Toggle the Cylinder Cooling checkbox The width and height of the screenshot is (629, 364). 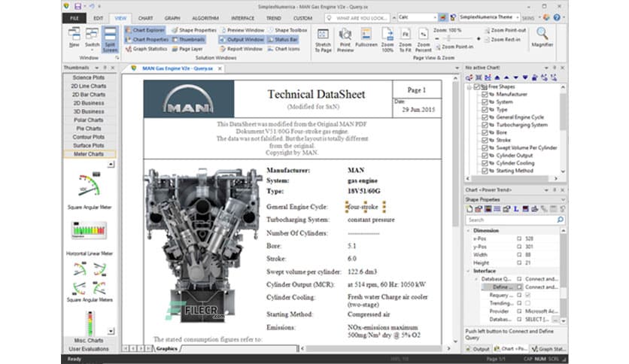[485, 163]
